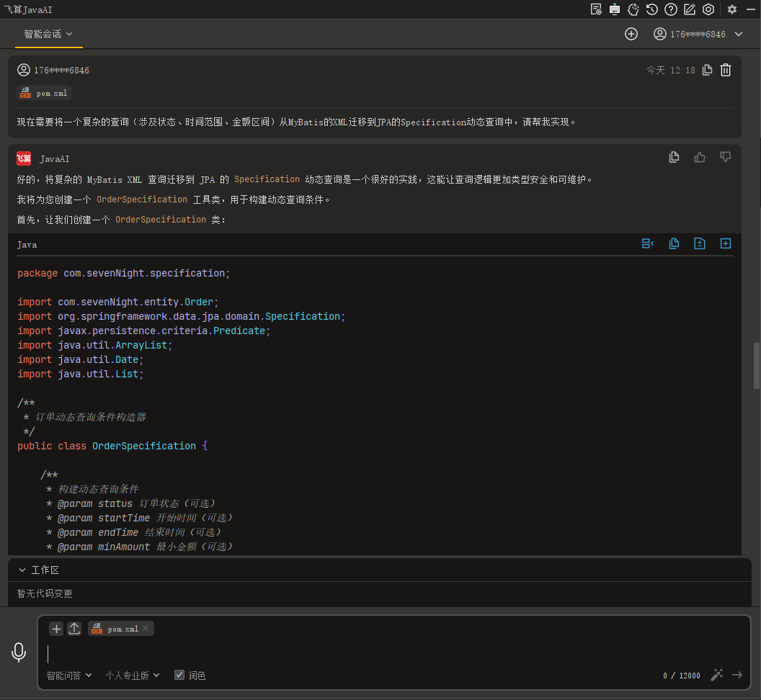Open the 智能问答 mode dropdown
761x700 pixels.
69,676
